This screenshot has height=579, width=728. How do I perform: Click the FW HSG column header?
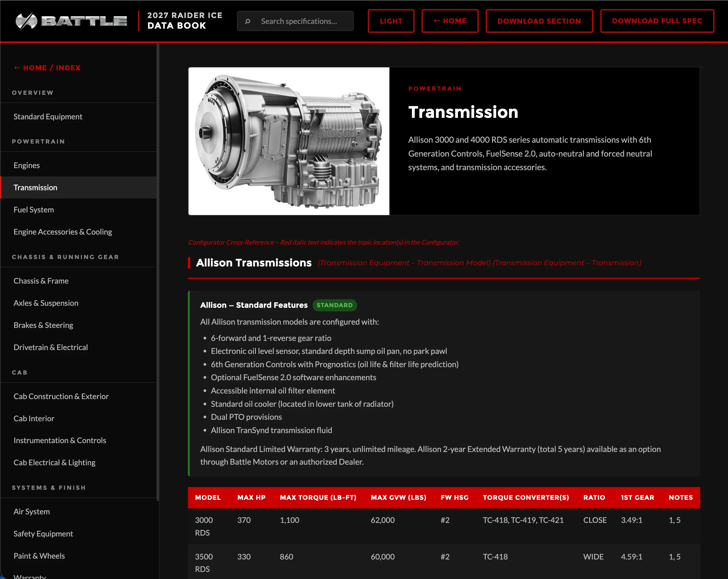(454, 498)
